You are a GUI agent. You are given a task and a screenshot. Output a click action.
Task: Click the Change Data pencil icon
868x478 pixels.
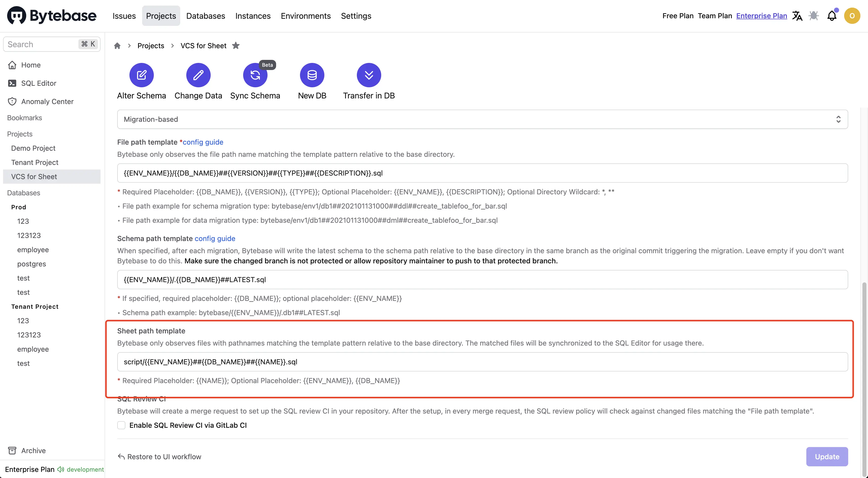pos(198,75)
